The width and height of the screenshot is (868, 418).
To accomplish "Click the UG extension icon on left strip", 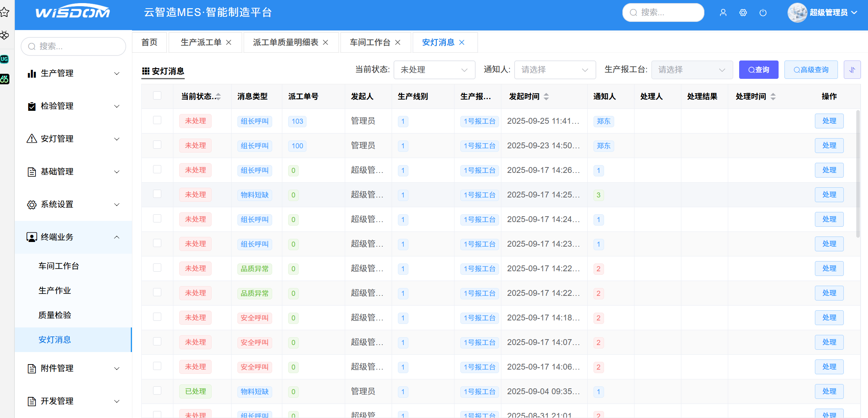I will (x=4, y=59).
